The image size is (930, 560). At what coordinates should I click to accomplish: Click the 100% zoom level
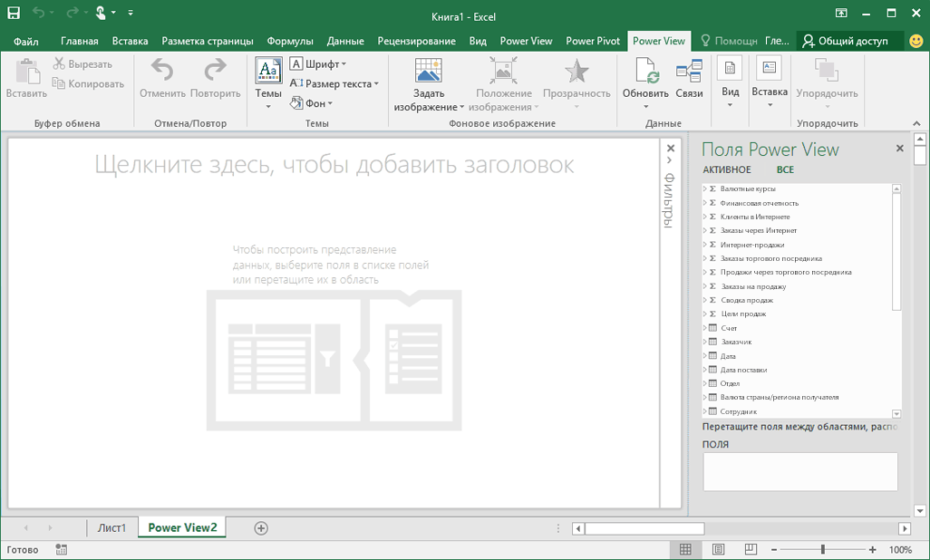point(900,550)
